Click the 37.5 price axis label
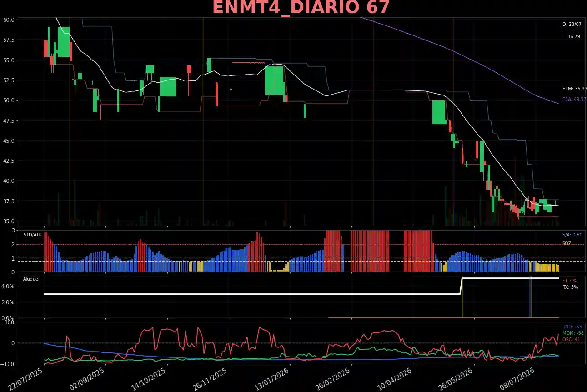The width and height of the screenshot is (587, 392). point(9,201)
